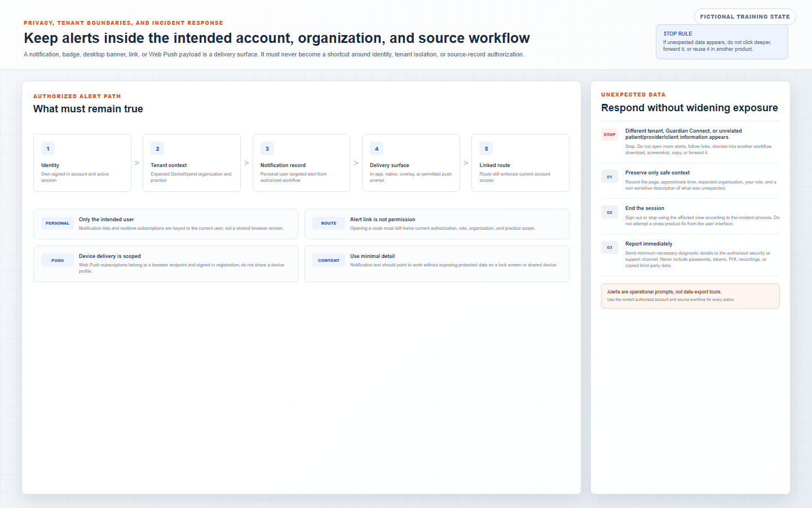Select 'Report immediately' heading
Viewport: 812px width, 508px height.
pyautogui.click(x=648, y=244)
